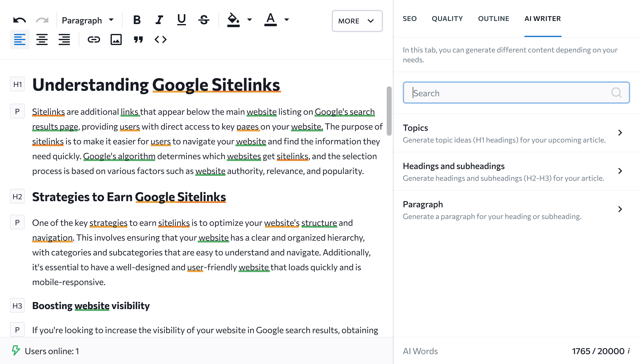This screenshot has width=640, height=364.
Task: Insert a hyperlink
Action: pos(94,39)
